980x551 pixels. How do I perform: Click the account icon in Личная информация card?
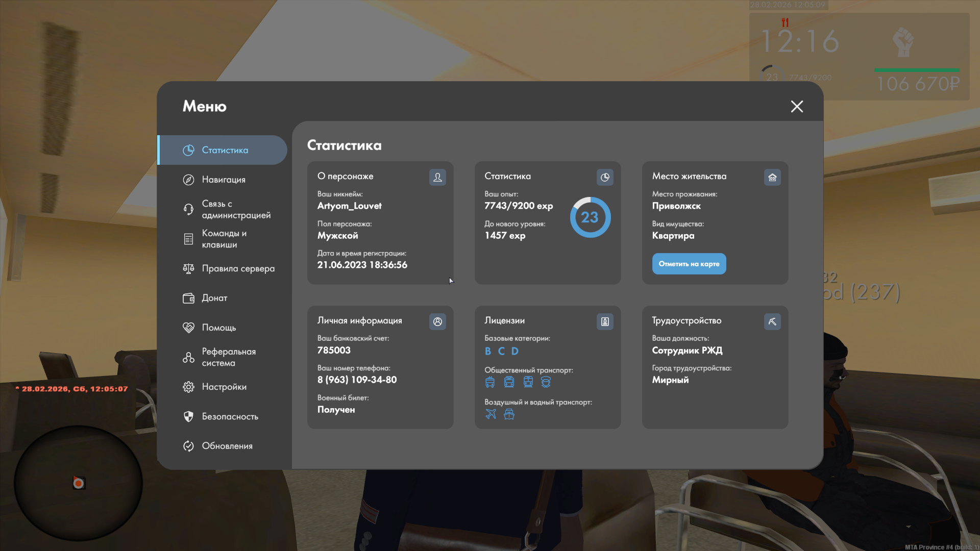click(437, 321)
